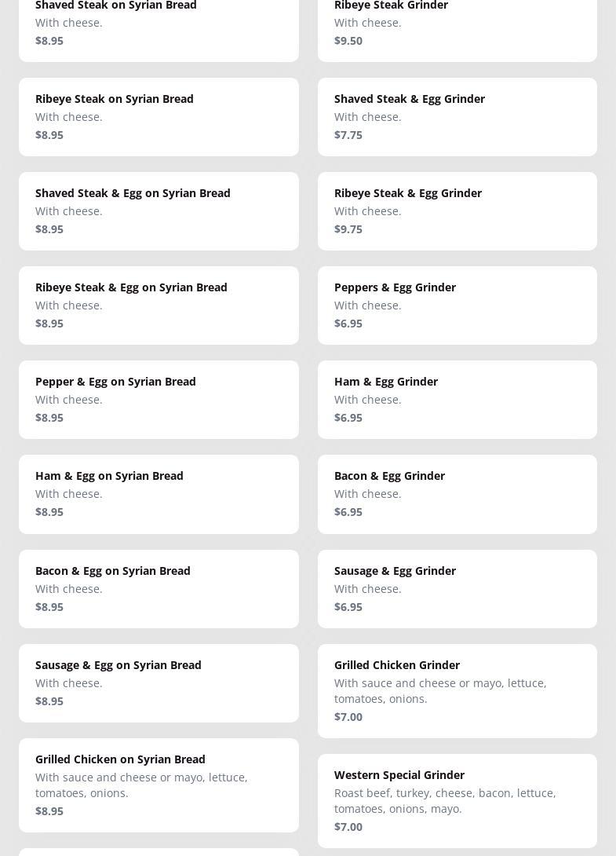Image resolution: width=616 pixels, height=856 pixels.
Task: Select Sausage & Egg on Syrian Bread
Action: [159, 682]
